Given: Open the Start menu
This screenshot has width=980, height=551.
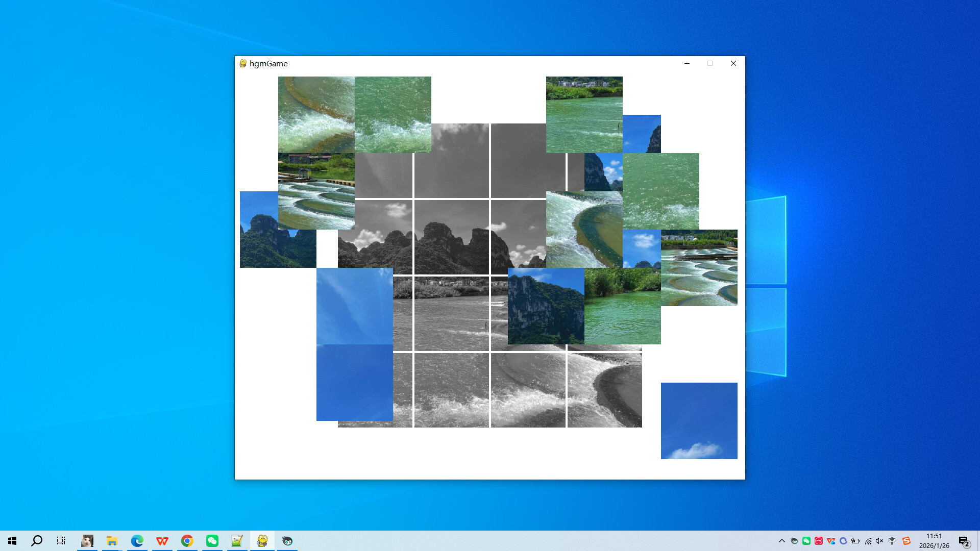Looking at the screenshot, I should [12, 540].
